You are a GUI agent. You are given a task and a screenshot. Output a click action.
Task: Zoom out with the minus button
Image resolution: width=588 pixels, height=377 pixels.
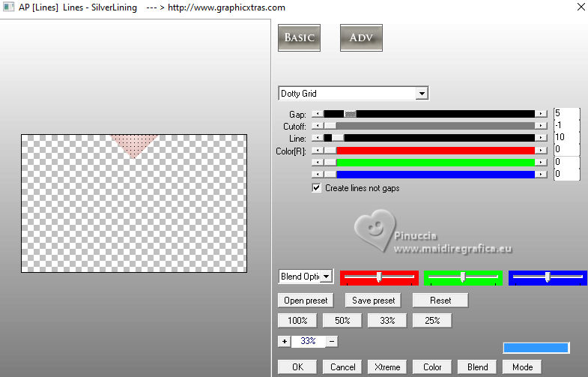point(332,341)
